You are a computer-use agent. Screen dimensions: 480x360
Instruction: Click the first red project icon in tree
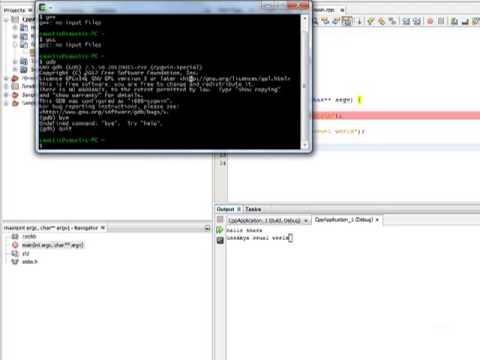(x=15, y=78)
